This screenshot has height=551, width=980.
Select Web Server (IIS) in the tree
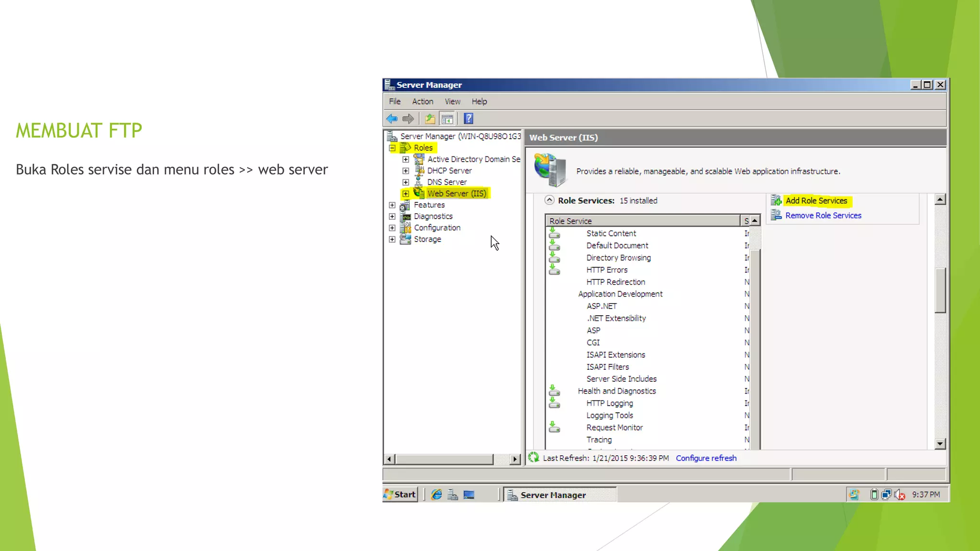pos(457,193)
